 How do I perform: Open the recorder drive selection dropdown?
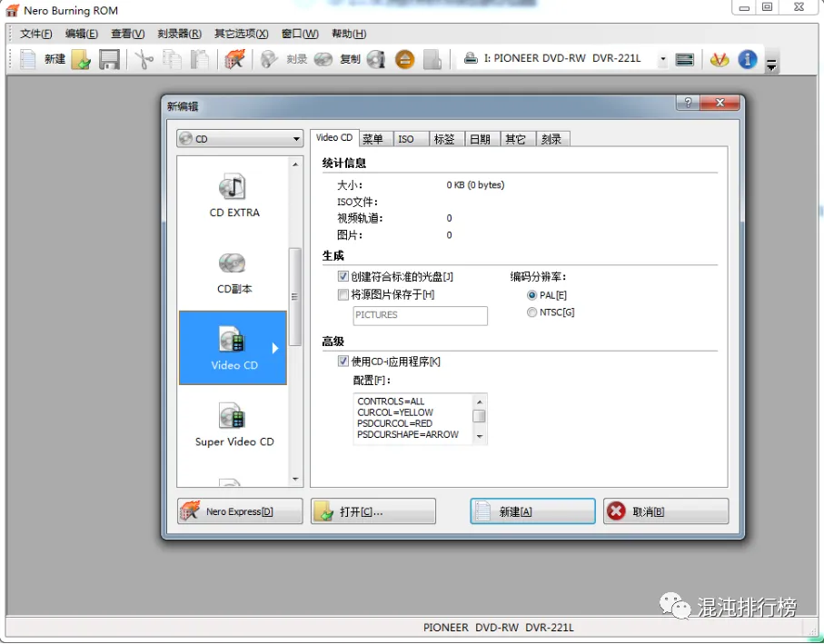662,58
